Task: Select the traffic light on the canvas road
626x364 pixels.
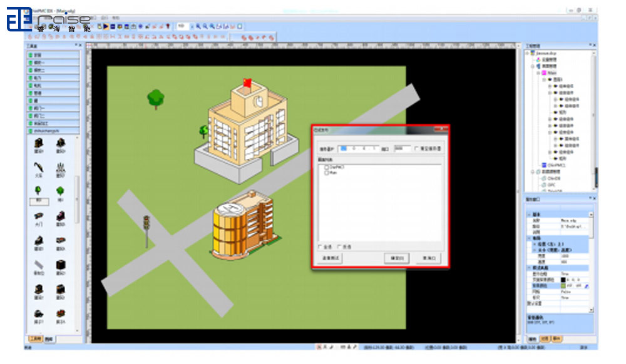Action: pyautogui.click(x=146, y=231)
